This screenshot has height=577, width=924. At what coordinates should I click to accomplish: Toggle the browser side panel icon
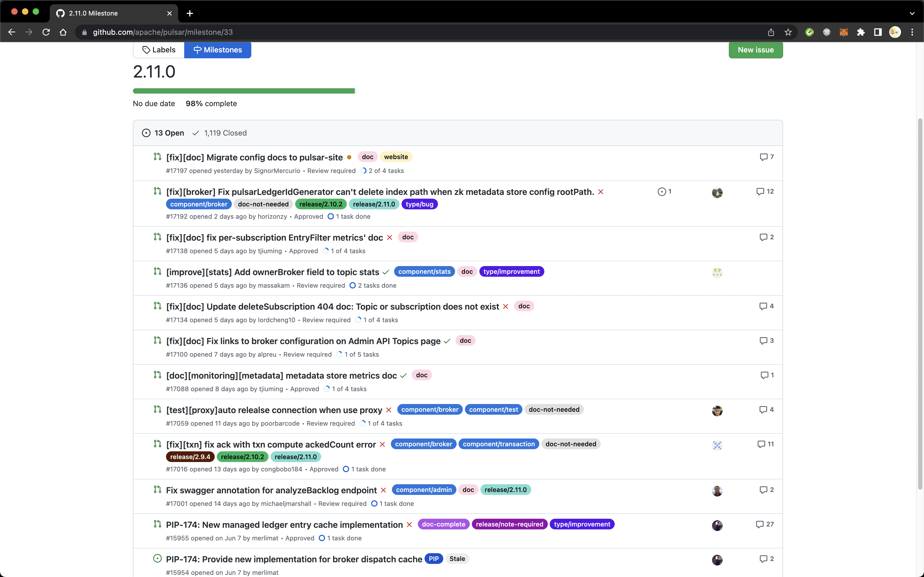pos(878,32)
